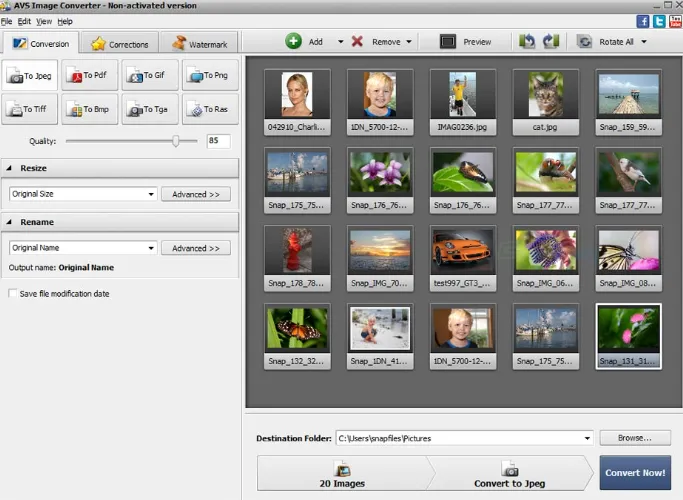
Task: Switch to the Corrections tab
Action: (120, 44)
